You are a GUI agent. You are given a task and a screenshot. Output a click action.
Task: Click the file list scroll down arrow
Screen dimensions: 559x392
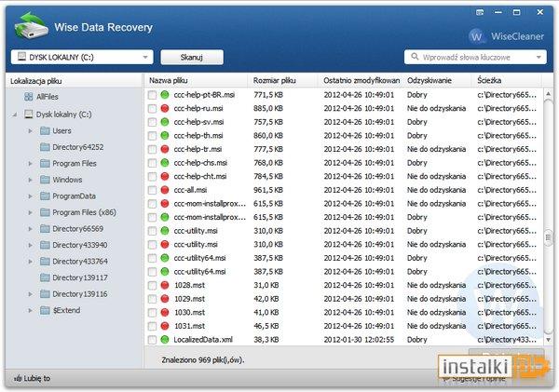pyautogui.click(x=549, y=340)
